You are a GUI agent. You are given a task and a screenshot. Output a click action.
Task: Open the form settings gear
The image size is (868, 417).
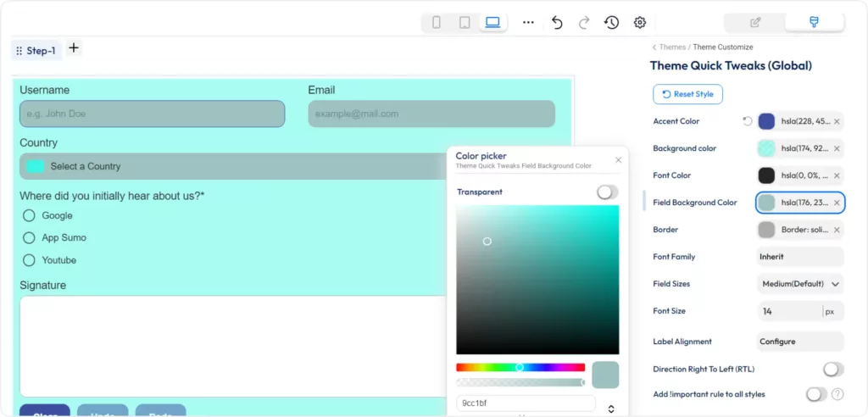click(x=640, y=23)
